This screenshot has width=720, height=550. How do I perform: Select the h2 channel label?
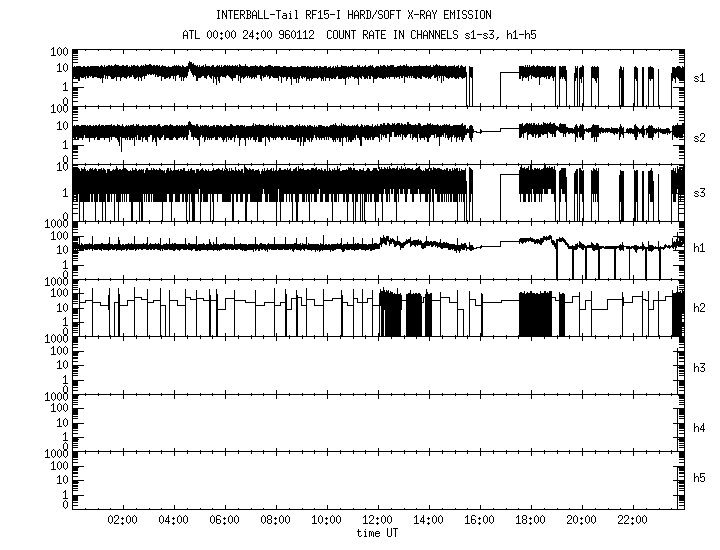click(700, 307)
